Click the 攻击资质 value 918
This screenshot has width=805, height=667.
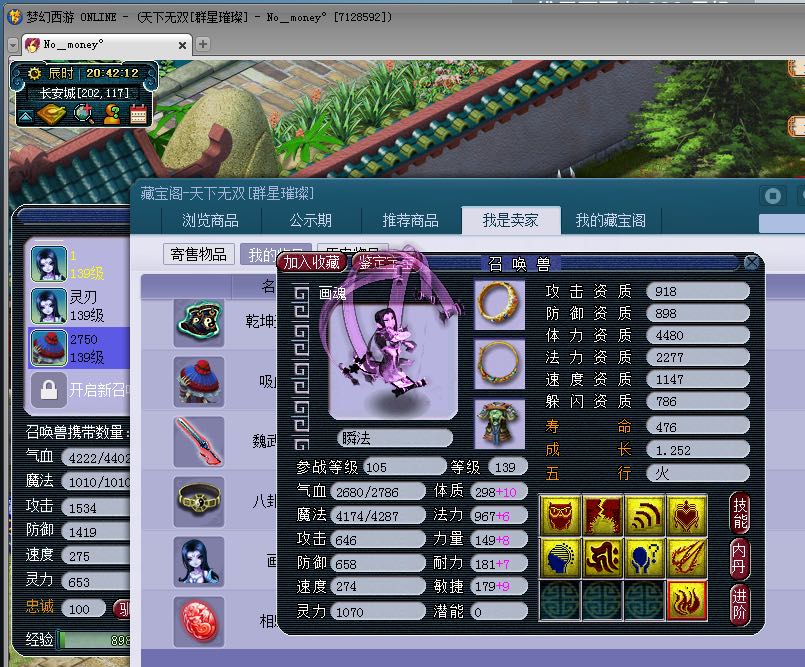pyautogui.click(x=698, y=291)
